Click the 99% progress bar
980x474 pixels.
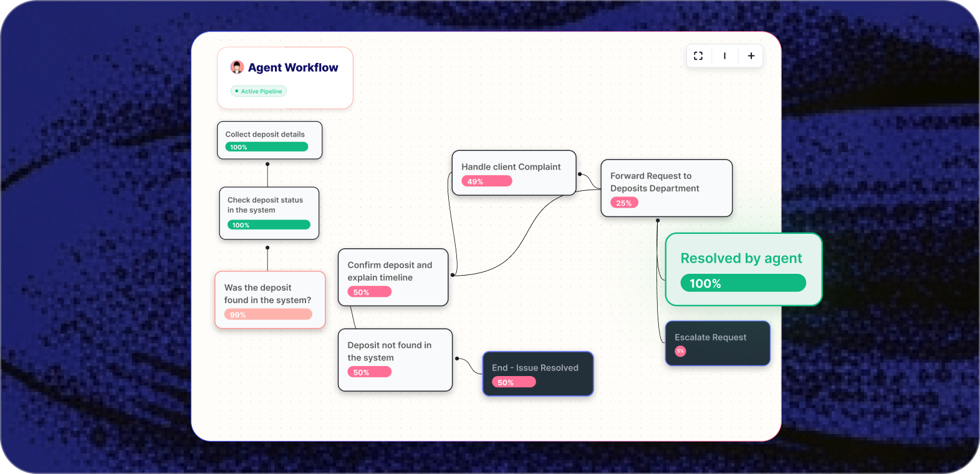pos(268,315)
